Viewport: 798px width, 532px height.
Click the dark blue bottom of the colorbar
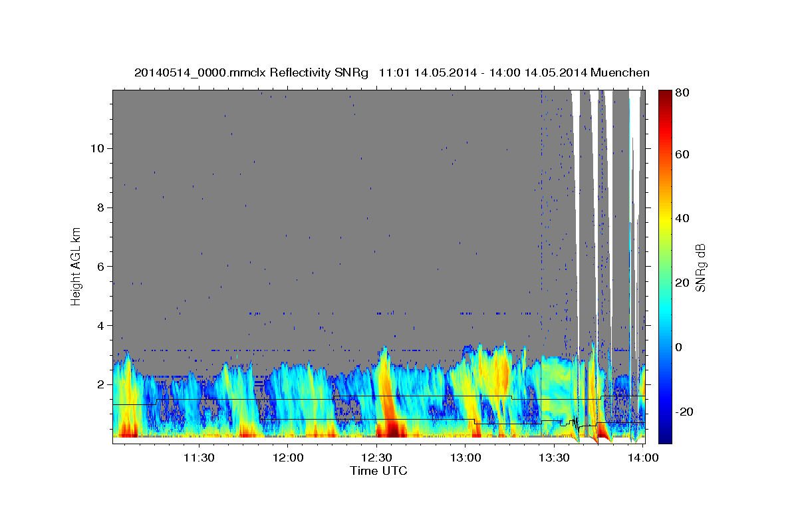[664, 436]
